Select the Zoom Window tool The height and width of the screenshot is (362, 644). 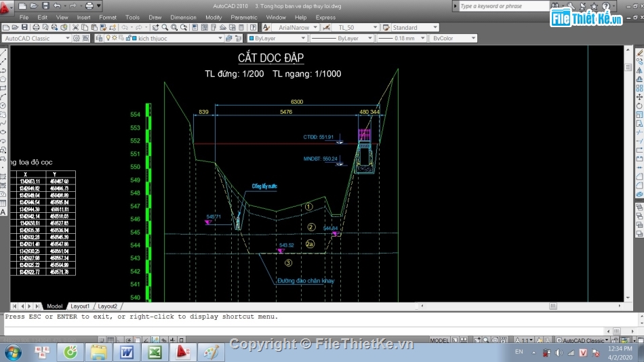pos(174,28)
